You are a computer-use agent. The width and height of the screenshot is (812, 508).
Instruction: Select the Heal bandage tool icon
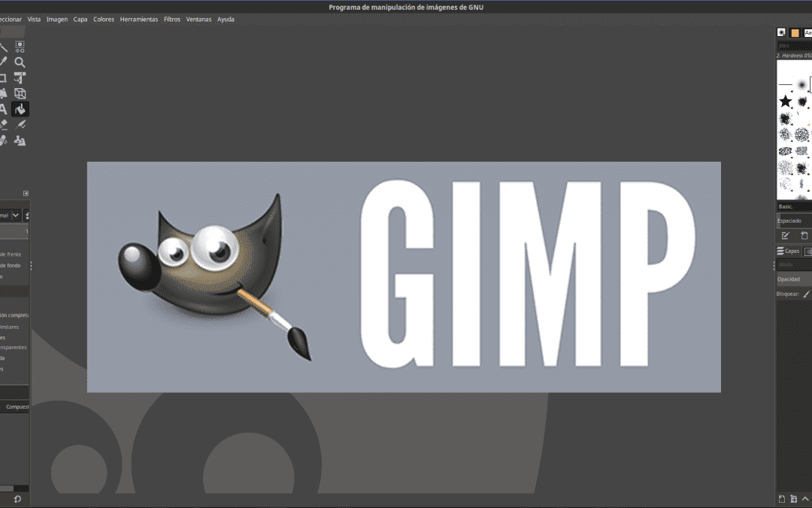(3, 141)
